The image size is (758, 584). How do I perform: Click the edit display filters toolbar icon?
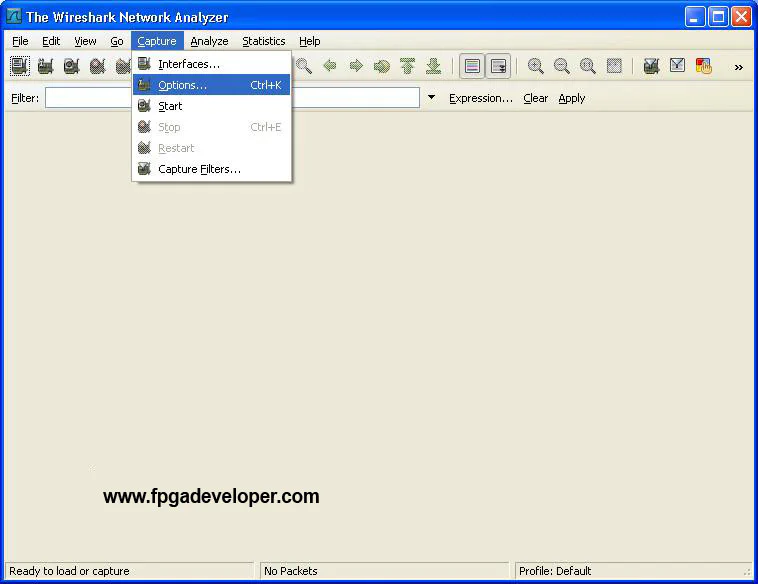pos(678,67)
